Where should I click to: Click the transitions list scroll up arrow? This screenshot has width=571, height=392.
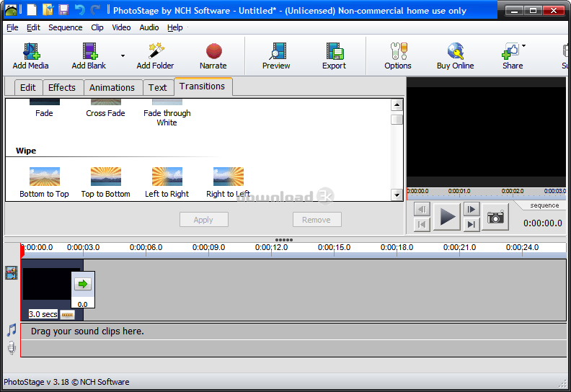coord(397,105)
